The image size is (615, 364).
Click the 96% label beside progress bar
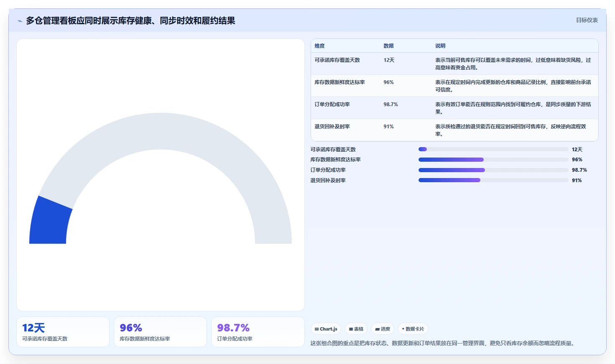[x=577, y=160]
